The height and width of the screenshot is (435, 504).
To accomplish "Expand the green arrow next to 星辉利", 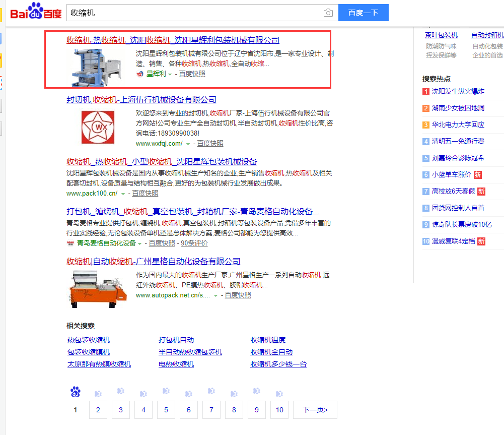I will point(170,75).
